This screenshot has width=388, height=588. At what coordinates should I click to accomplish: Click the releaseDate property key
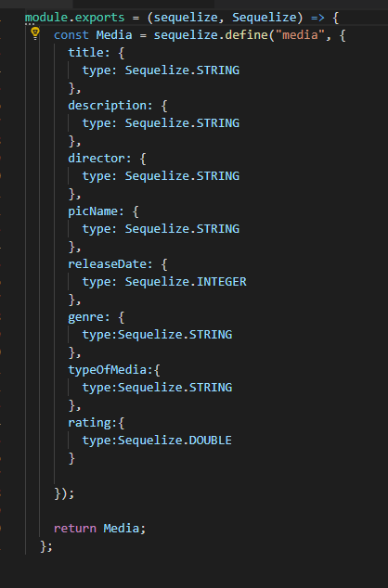coord(107,264)
